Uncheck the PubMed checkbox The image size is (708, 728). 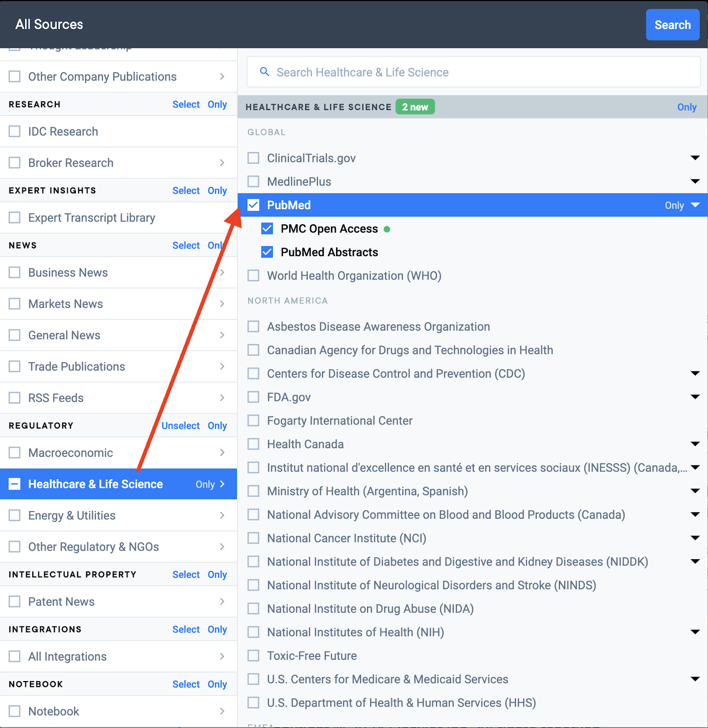[x=253, y=205]
